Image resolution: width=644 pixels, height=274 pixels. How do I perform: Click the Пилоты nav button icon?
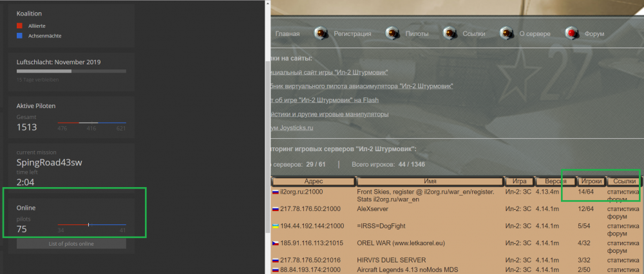point(392,33)
